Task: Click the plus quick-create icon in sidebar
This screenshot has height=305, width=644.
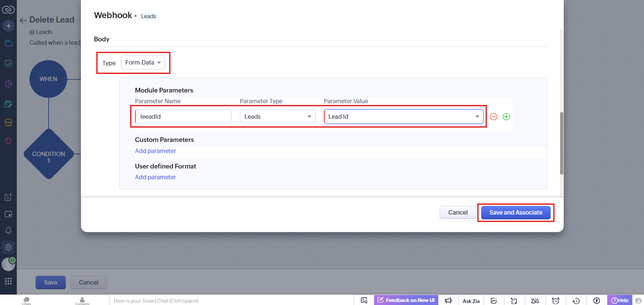Action: point(8,26)
